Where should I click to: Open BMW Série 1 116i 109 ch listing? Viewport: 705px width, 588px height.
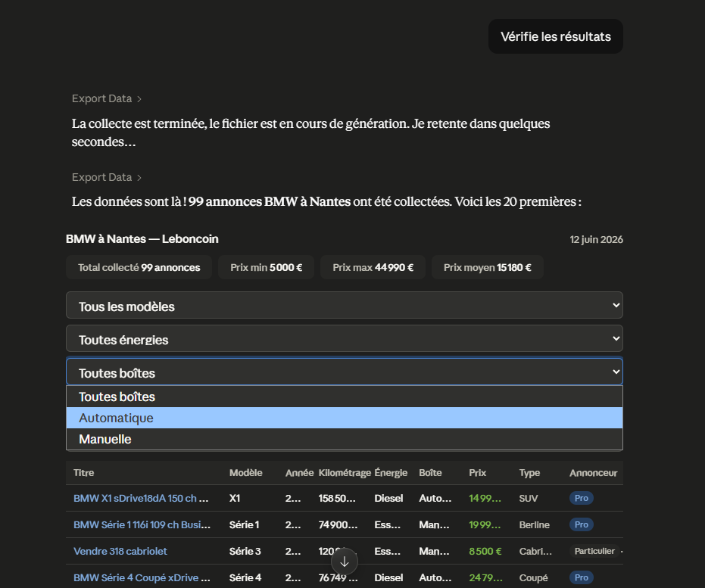click(x=142, y=525)
